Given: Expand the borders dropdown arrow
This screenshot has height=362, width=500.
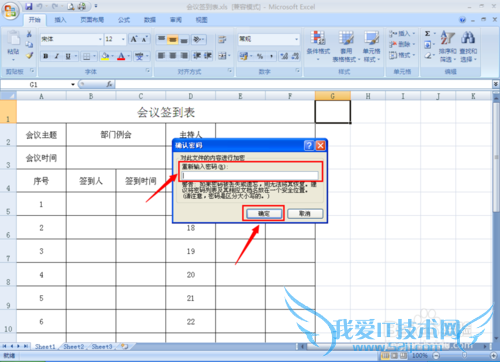Looking at the screenshot, I should point(95,56).
